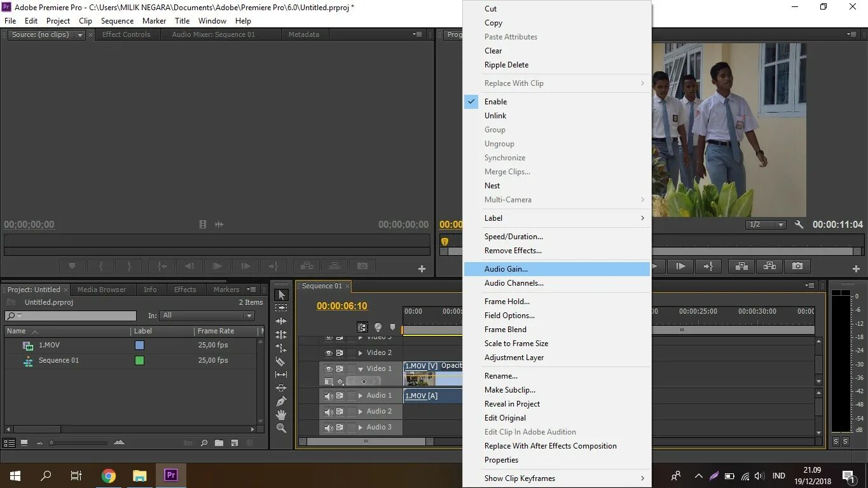Expand the Audio 3 track
Viewport: 868px width, 488px height.
point(361,428)
